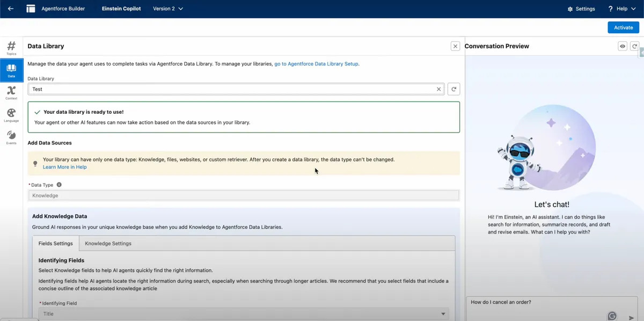Image resolution: width=644 pixels, height=321 pixels.
Task: Toggle the Conversation Preview eye icon
Action: (x=623, y=46)
